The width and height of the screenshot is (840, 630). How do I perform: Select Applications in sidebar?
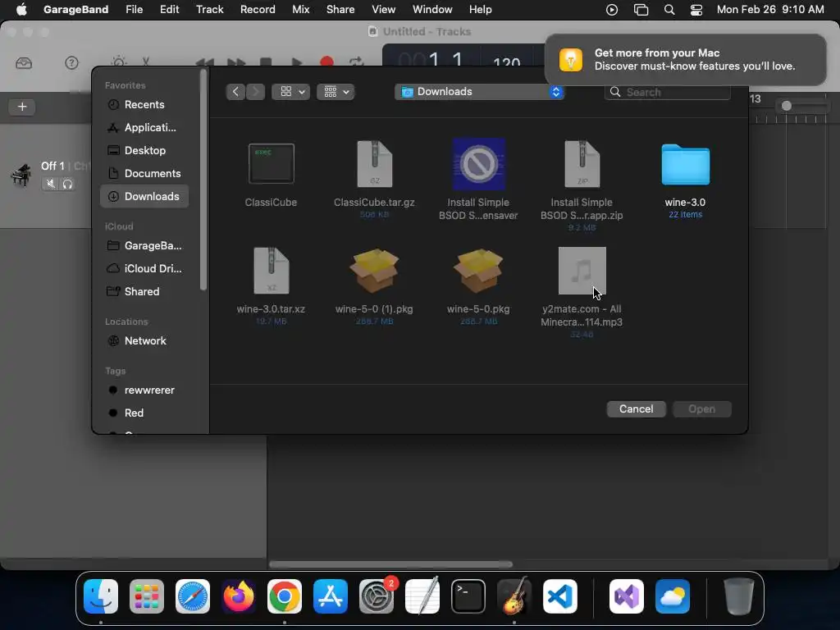point(144,127)
